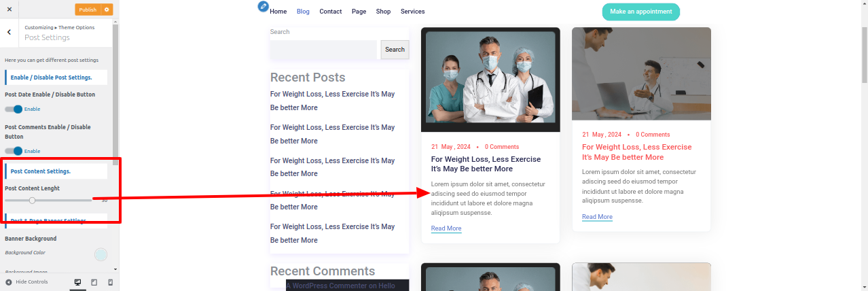
Task: Go back using the left chevron arrow
Action: (9, 32)
